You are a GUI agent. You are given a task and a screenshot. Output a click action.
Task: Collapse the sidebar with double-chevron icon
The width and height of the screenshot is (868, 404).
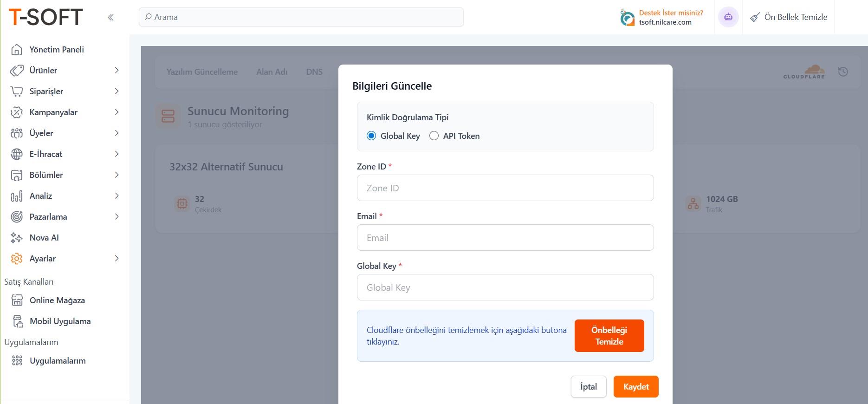110,17
